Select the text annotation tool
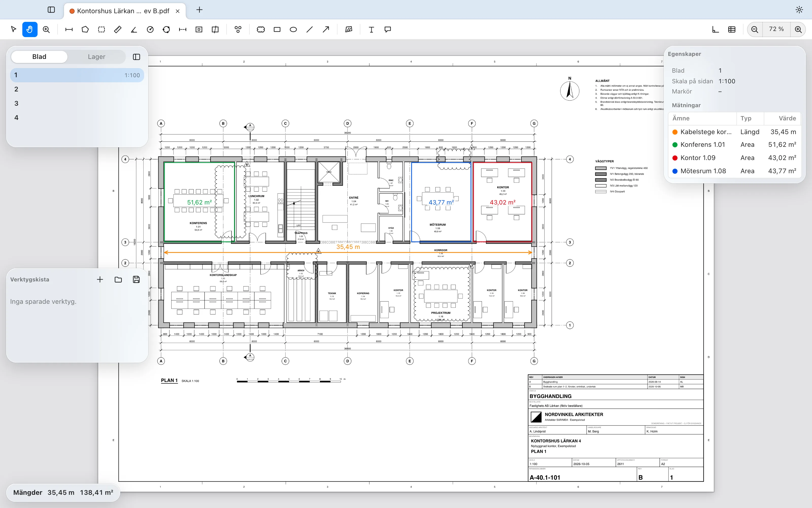The height and width of the screenshot is (508, 812). pos(371,29)
